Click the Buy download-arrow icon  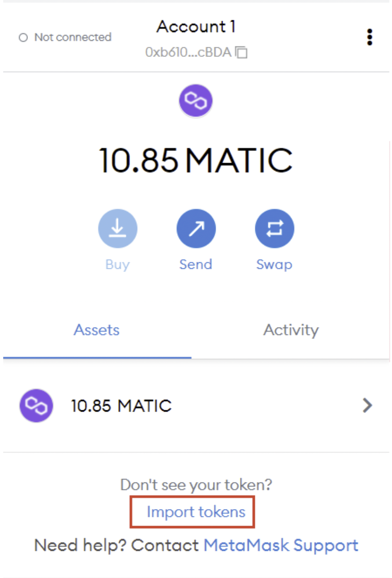click(118, 228)
